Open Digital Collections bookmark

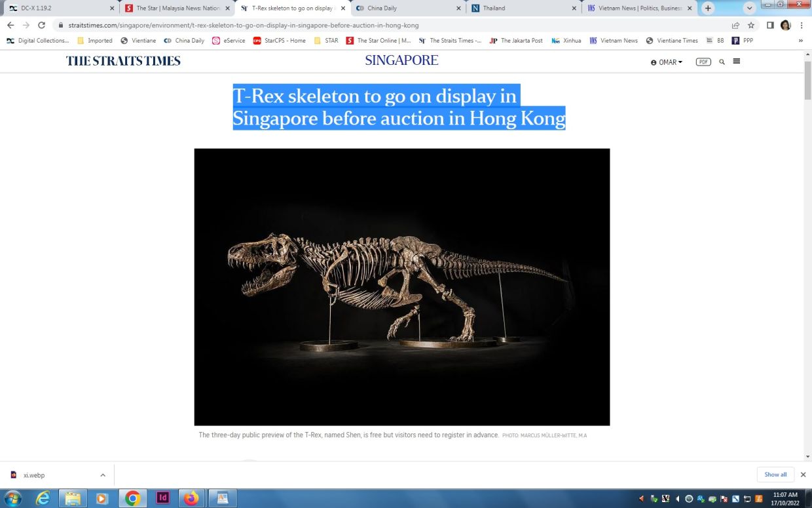38,41
